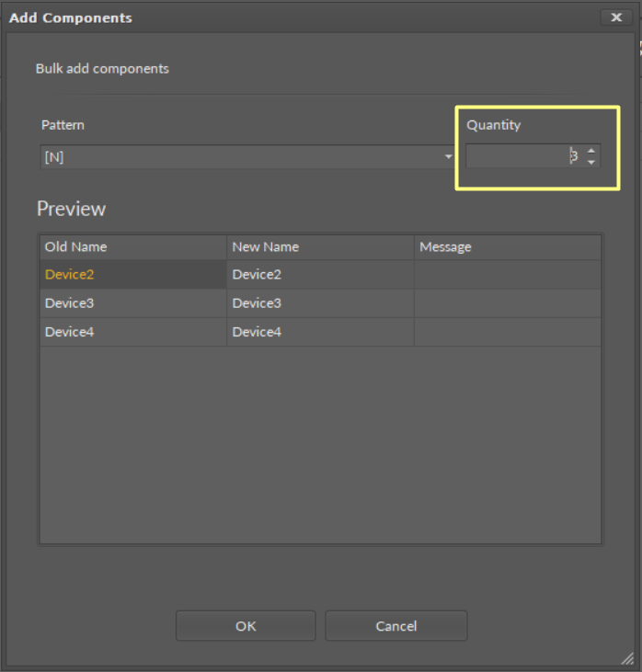The height and width of the screenshot is (672, 642).
Task: Select Device4 in Old Name column
Action: point(70,332)
